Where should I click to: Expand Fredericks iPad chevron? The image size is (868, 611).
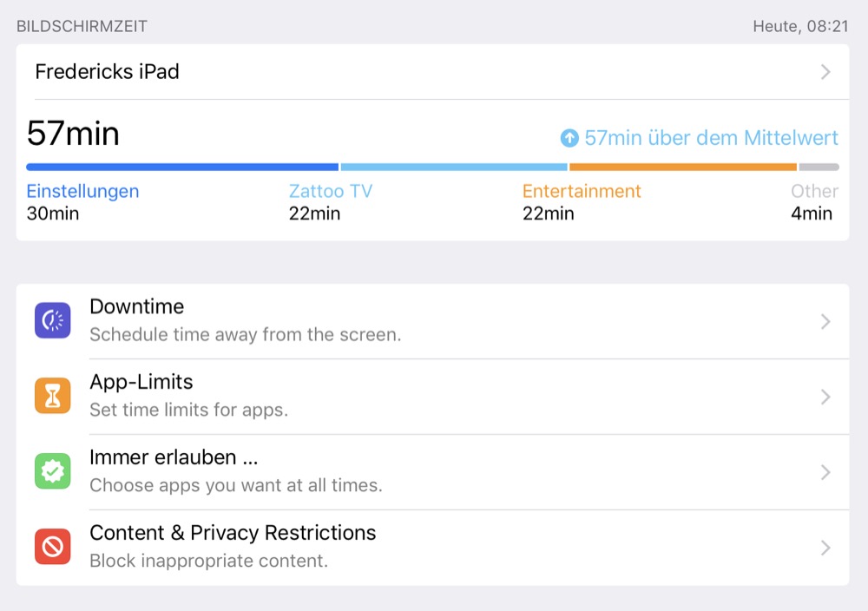point(825,72)
